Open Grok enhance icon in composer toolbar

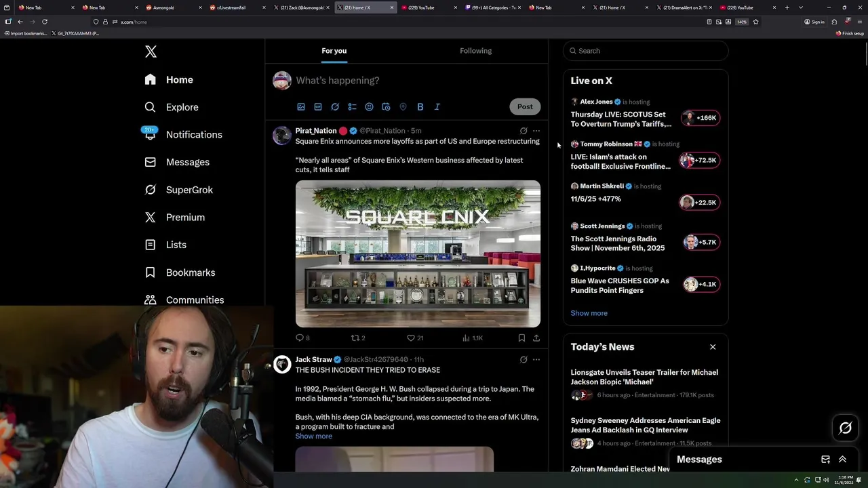[335, 106]
